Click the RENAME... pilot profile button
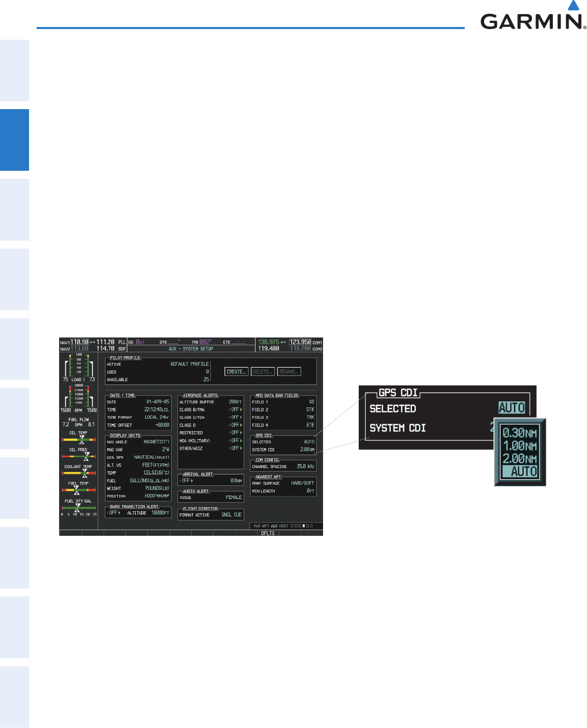Screen dimensions: 587x728 click(289, 372)
